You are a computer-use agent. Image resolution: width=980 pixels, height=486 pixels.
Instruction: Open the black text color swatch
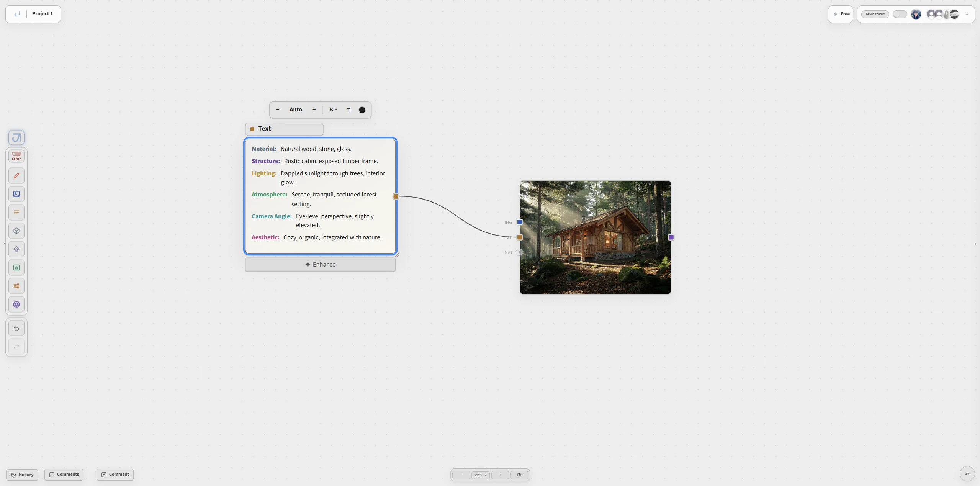pyautogui.click(x=362, y=110)
